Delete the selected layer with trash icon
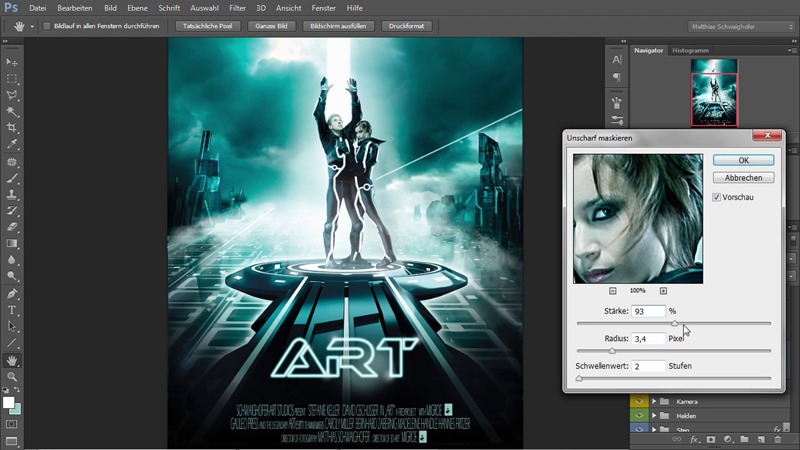The width and height of the screenshot is (800, 450). point(778,439)
